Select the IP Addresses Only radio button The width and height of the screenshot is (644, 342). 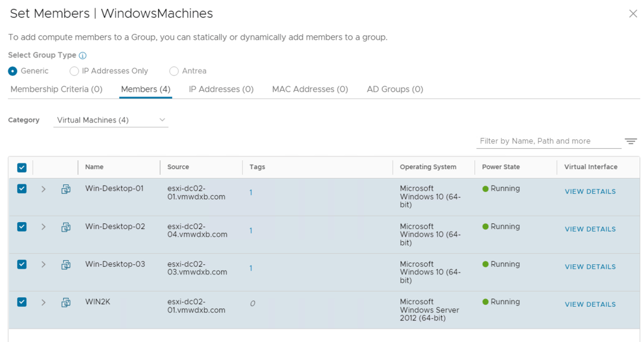[74, 71]
